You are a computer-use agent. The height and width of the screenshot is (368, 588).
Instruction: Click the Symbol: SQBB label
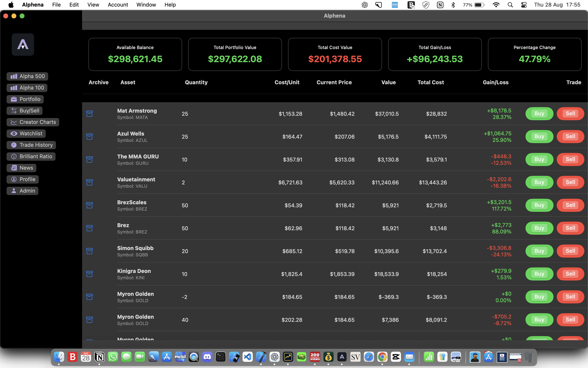tap(133, 255)
